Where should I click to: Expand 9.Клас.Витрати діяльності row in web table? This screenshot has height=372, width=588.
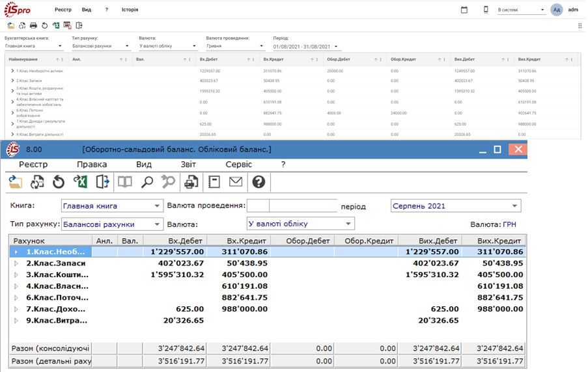(x=12, y=134)
